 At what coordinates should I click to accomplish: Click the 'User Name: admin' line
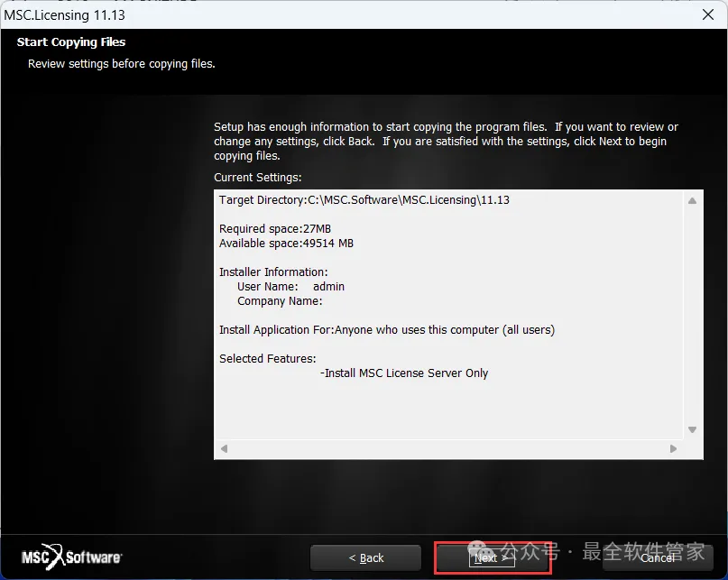point(290,287)
